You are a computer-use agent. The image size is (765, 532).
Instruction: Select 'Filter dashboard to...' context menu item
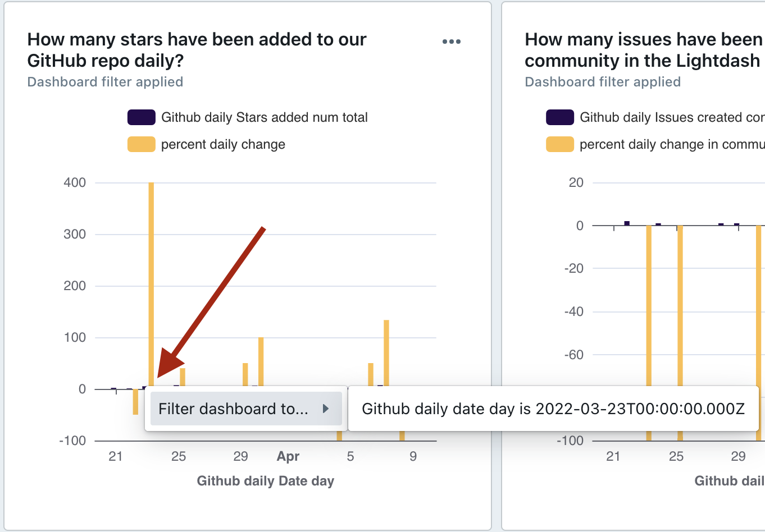coord(233,409)
